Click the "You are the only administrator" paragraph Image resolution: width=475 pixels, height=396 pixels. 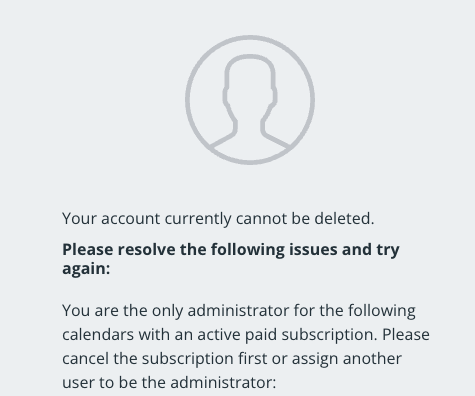(246, 346)
